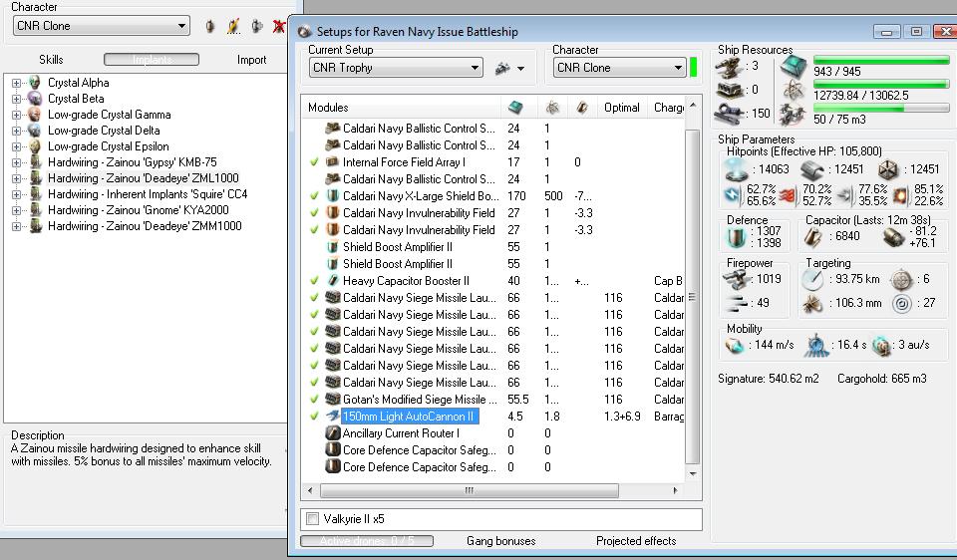Image resolution: width=957 pixels, height=560 pixels.
Task: Open Projected effects
Action: 636,541
